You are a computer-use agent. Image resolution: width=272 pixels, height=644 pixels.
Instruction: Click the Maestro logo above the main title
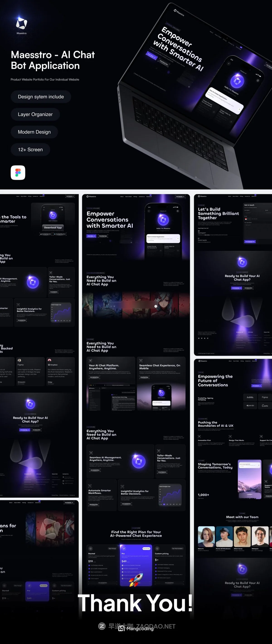click(22, 25)
